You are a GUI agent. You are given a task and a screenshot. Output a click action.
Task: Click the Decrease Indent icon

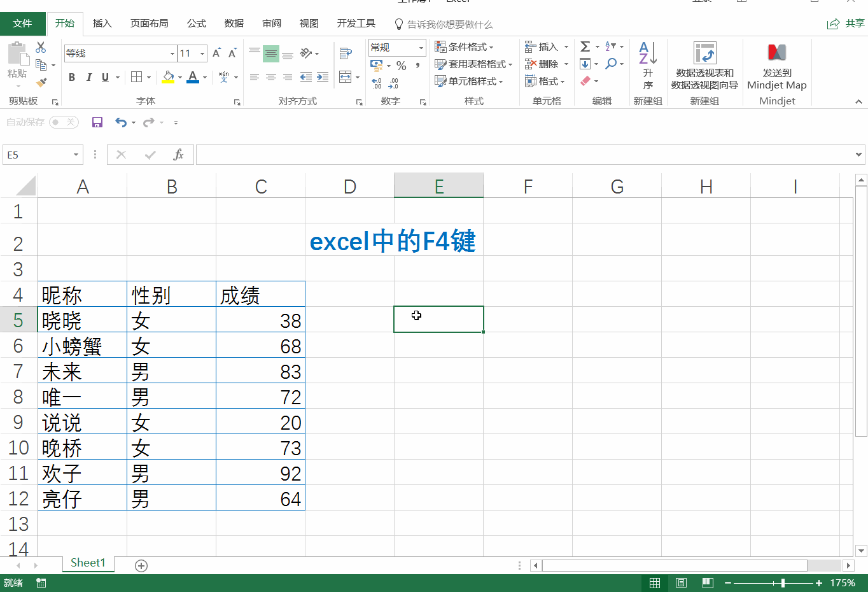306,77
